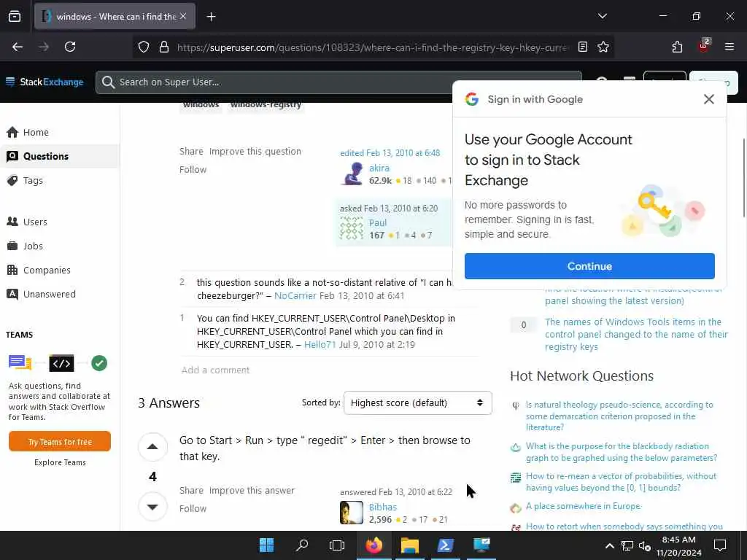This screenshot has width=747, height=560.
Task: Close the Sign in with Google popup
Action: [x=708, y=99]
